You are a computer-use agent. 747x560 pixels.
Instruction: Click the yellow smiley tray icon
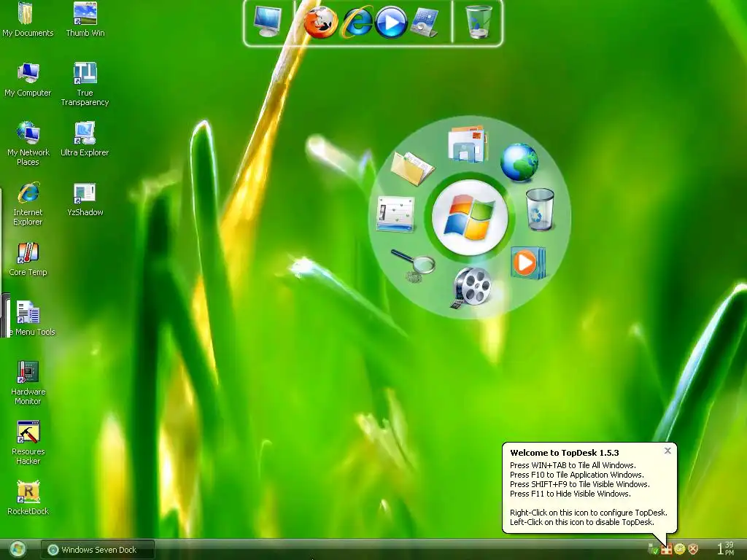[x=680, y=550]
